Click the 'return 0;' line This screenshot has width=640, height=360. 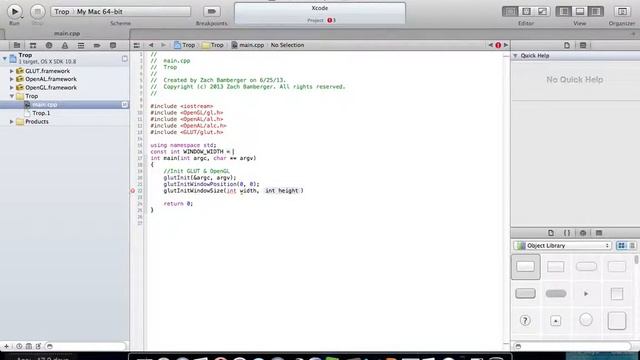(x=178, y=204)
